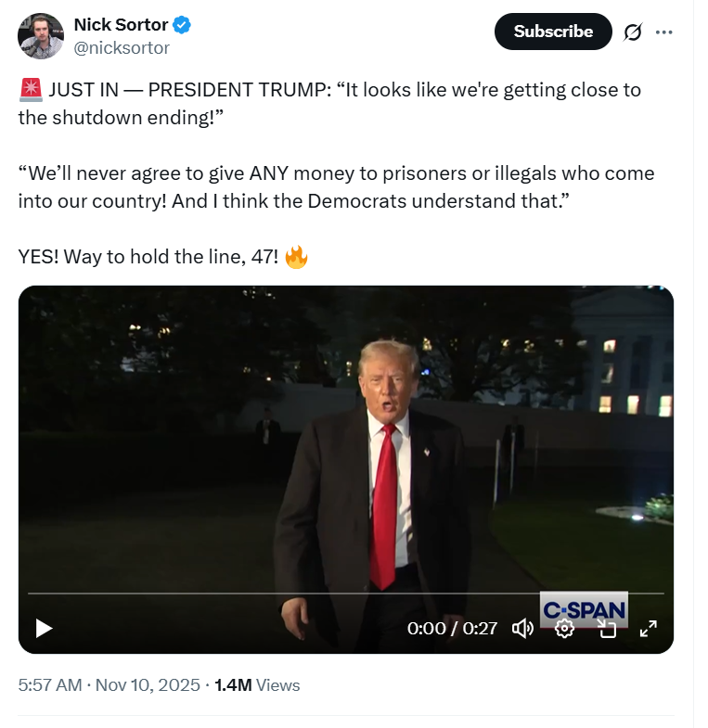The height and width of the screenshot is (728, 708).
Task: Open the Nick Sortor display name link
Action: point(121,25)
